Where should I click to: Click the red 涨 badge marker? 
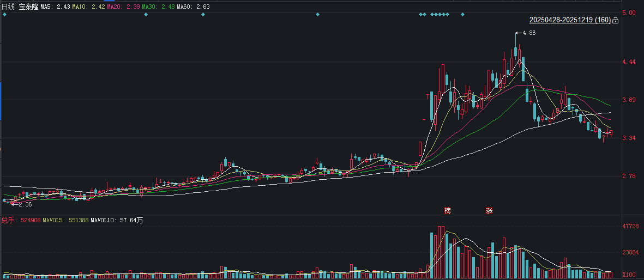(x=489, y=211)
